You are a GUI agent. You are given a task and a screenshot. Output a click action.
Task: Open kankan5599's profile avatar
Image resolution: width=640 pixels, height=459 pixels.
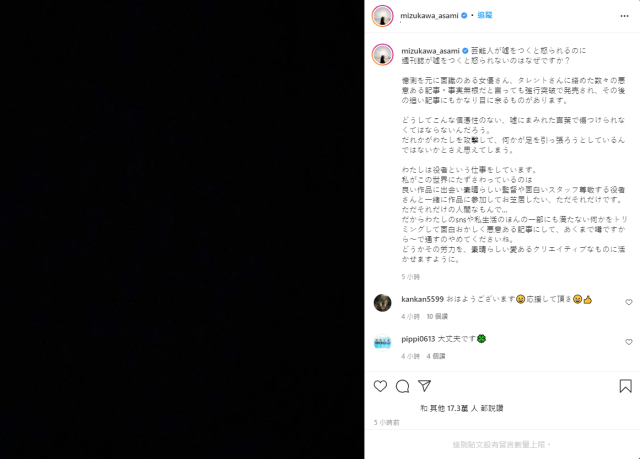(382, 303)
